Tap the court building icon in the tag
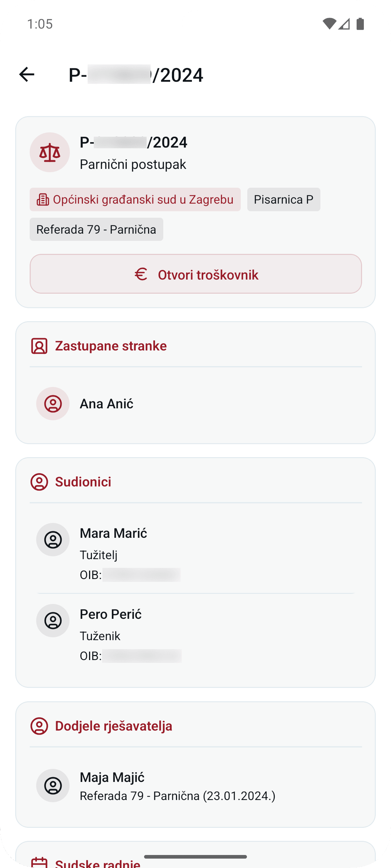Viewport: 391px width, 868px height. point(43,200)
